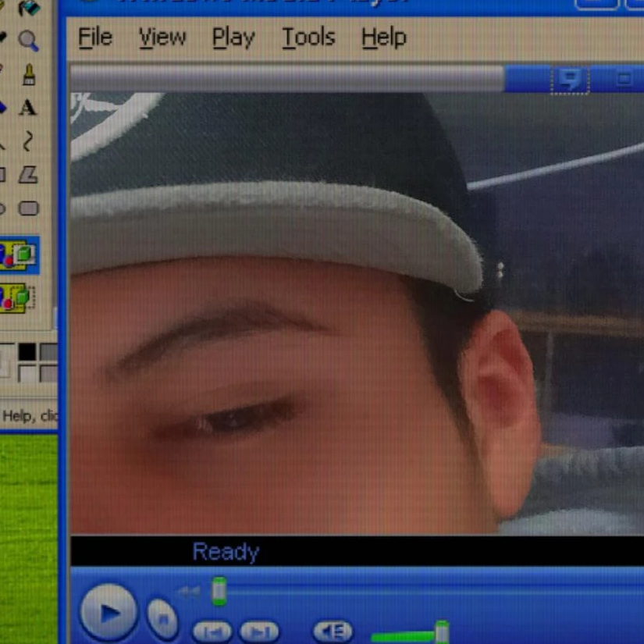Click the seek bar position handle
Image resolution: width=644 pixels, height=644 pixels.
(x=219, y=592)
